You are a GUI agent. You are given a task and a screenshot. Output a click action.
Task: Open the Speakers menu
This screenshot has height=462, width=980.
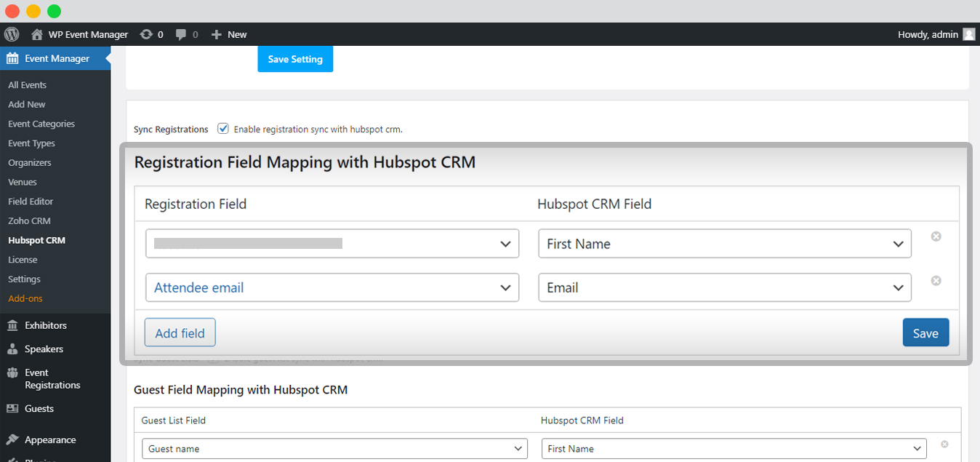click(x=55, y=349)
